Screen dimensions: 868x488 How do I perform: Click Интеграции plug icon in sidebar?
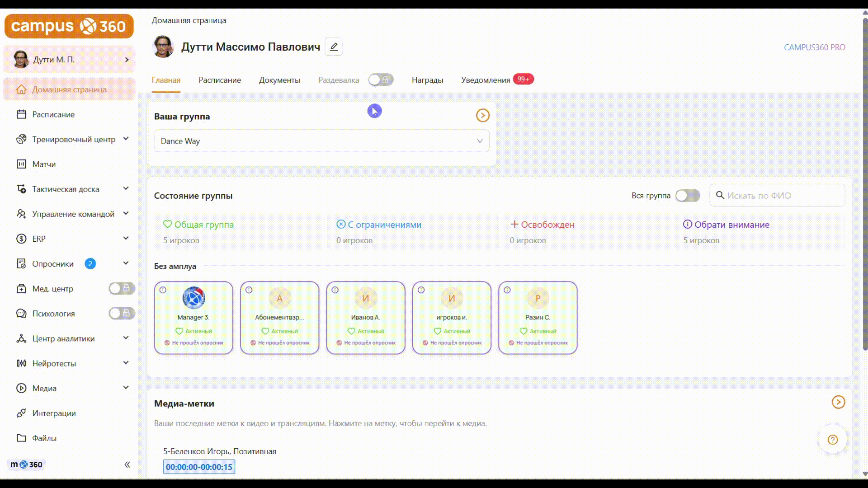[x=21, y=413]
